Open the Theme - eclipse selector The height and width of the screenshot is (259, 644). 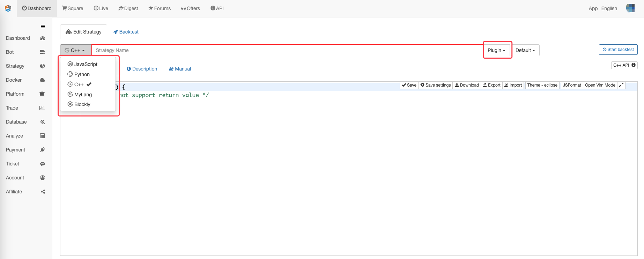tap(542, 85)
